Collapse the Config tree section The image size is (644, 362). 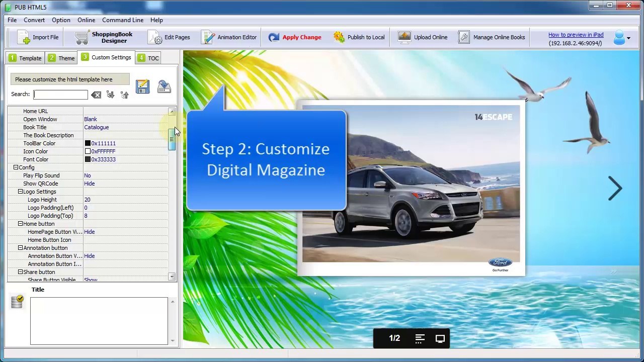(x=16, y=167)
